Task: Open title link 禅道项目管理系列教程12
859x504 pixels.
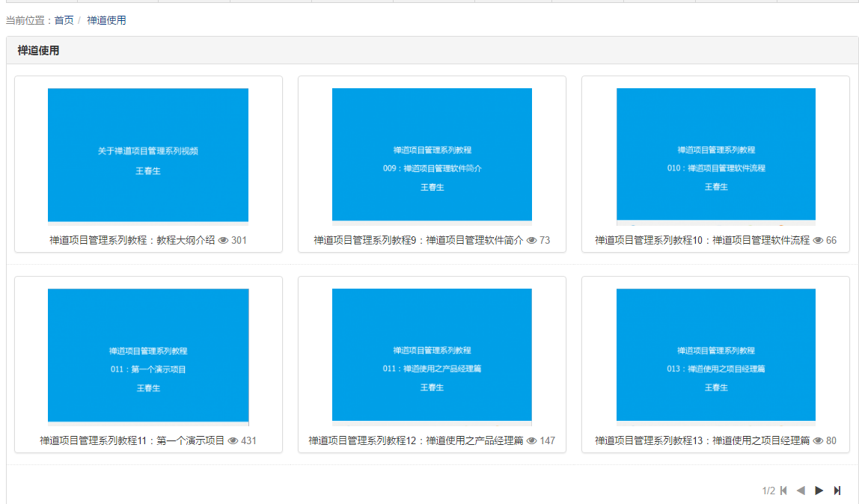Action: pos(415,441)
